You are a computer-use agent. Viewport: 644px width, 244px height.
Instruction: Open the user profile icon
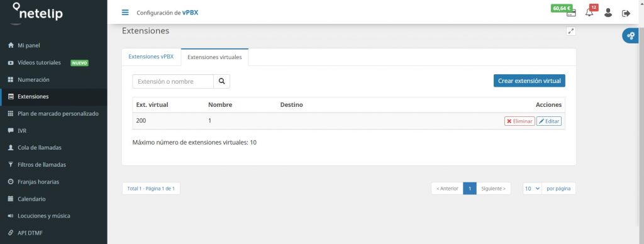pyautogui.click(x=608, y=13)
